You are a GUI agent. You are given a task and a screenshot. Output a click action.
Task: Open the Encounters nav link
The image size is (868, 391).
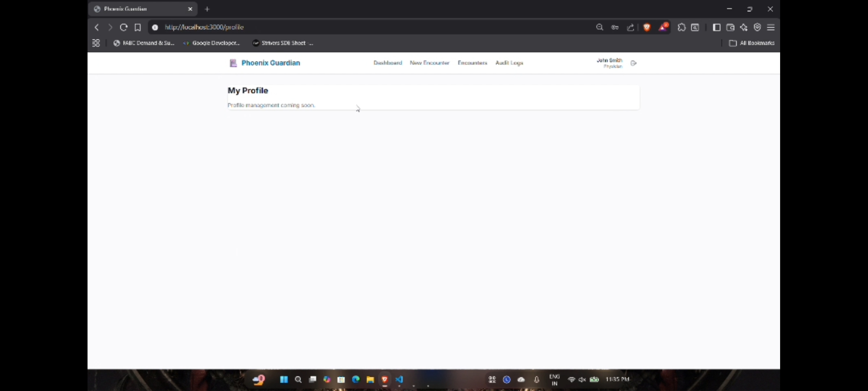[472, 63]
